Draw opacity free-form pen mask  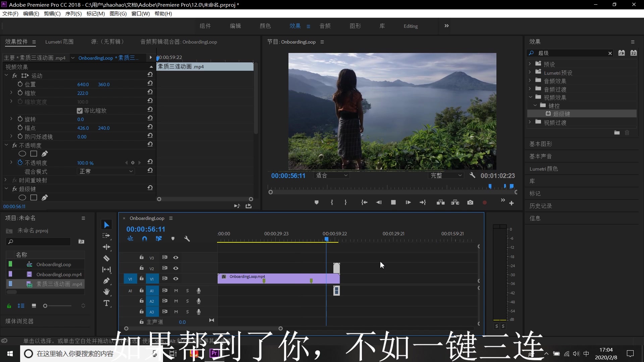[45, 154]
